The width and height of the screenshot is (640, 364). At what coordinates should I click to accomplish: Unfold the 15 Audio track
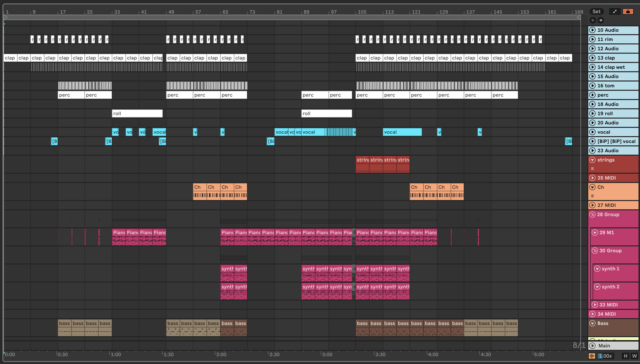[592, 76]
